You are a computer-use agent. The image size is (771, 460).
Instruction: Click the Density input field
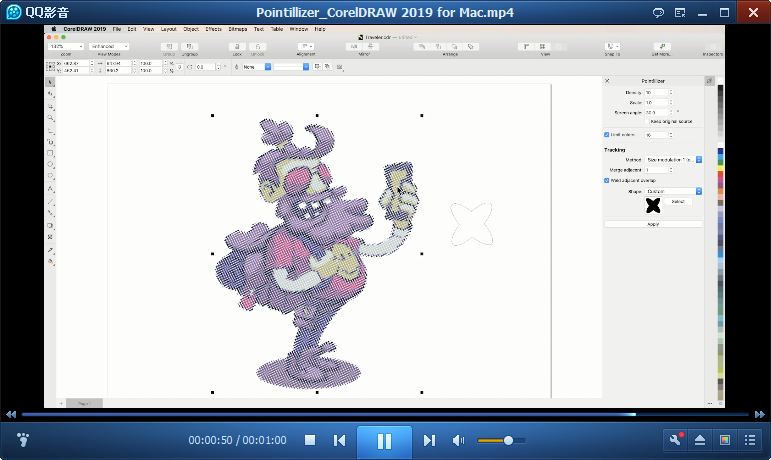point(656,92)
